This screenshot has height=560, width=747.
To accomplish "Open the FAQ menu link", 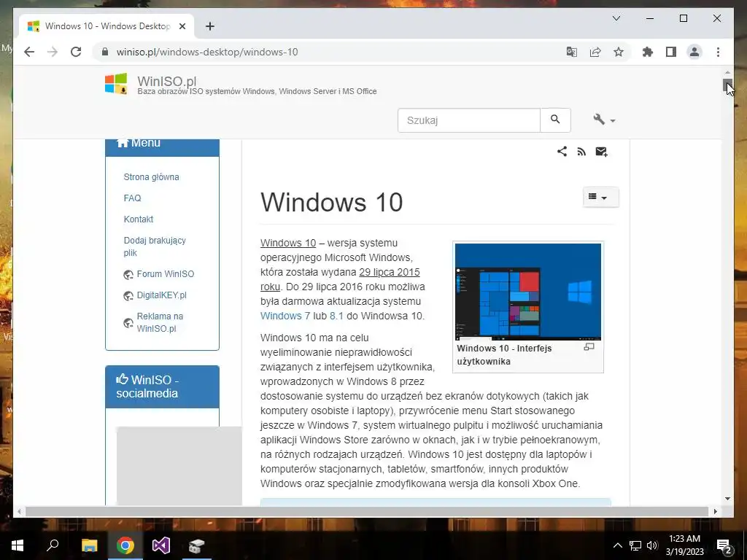I will pos(133,198).
